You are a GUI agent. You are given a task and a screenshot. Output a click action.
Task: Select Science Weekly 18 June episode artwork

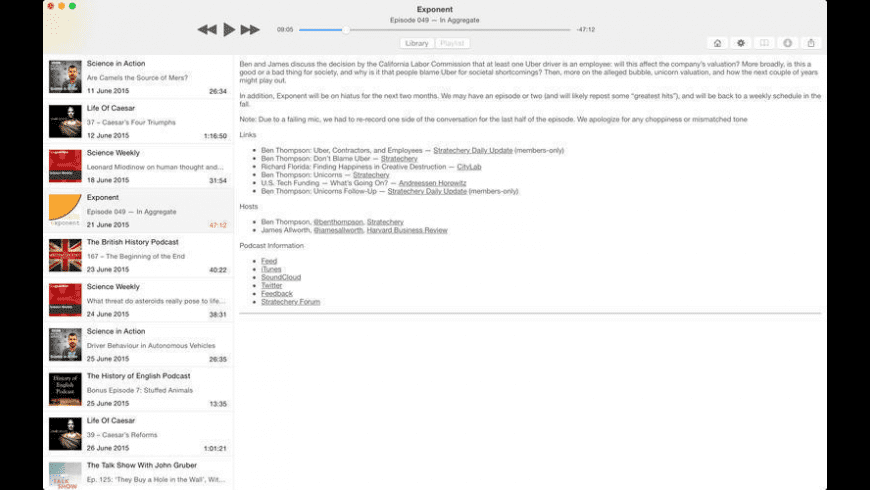(x=65, y=166)
